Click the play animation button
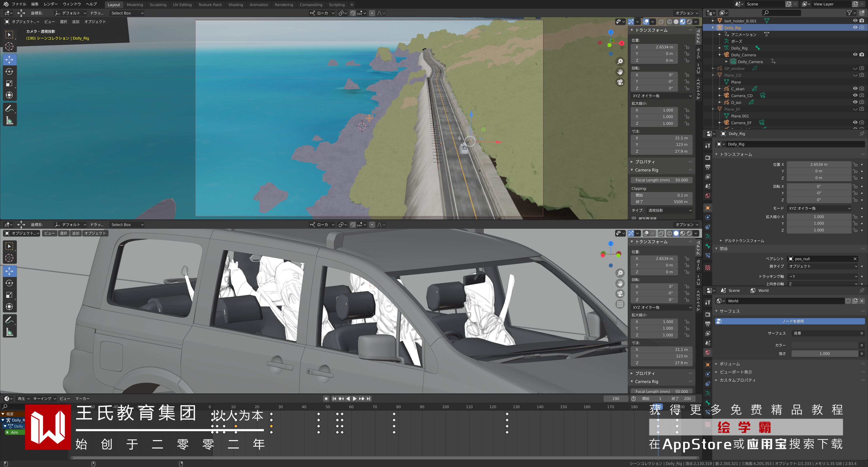 coord(354,398)
